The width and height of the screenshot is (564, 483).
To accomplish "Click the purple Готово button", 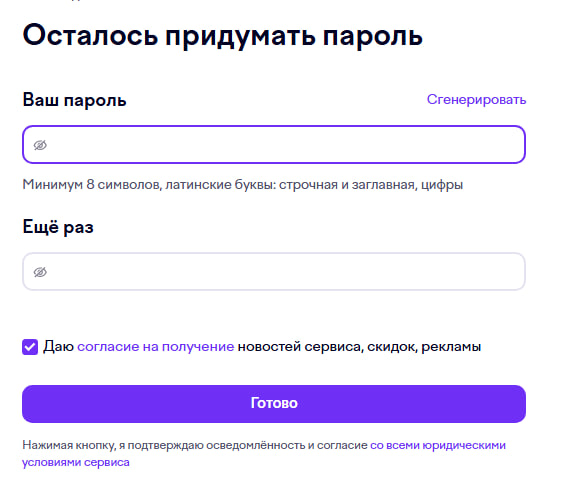I will point(274,404).
